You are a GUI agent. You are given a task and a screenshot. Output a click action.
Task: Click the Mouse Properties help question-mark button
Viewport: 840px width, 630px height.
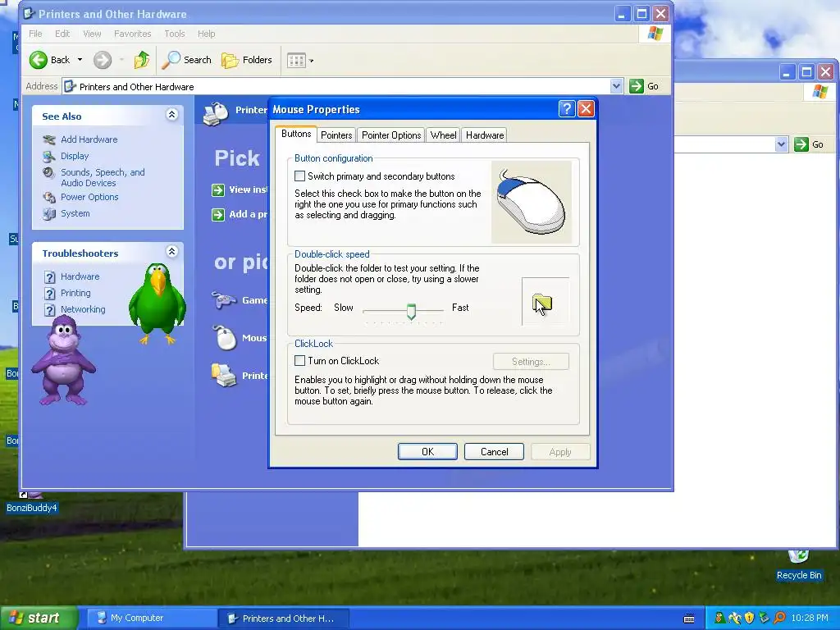567,109
